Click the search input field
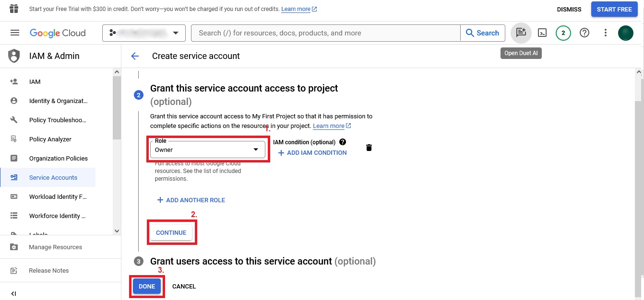 (x=325, y=33)
